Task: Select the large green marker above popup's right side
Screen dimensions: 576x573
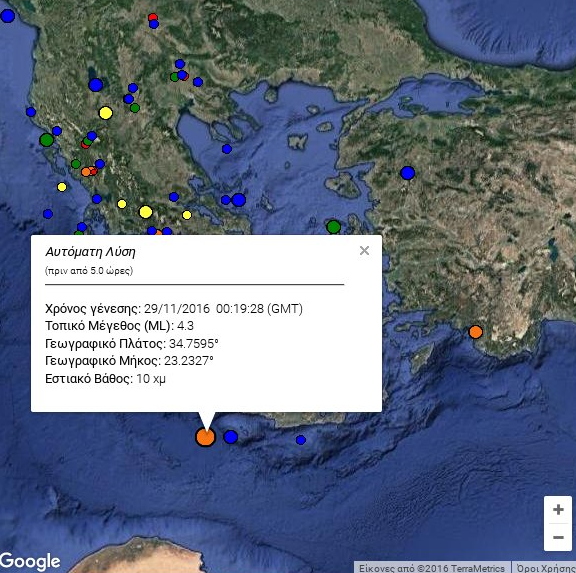Action: 333,227
